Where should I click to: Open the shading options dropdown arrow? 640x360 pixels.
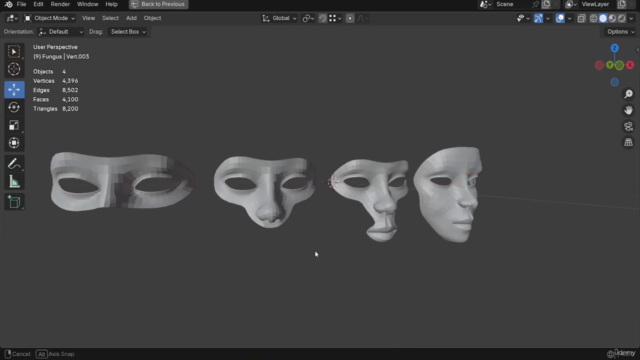coord(631,18)
